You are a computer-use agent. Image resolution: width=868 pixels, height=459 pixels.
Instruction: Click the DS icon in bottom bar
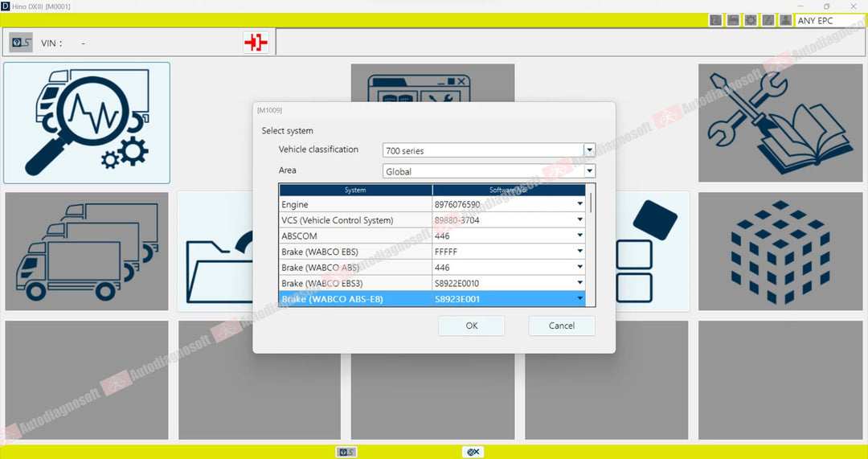click(x=346, y=452)
